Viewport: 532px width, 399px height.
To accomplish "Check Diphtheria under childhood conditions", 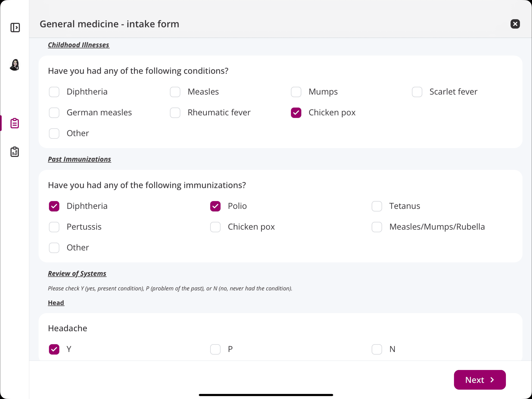I will pyautogui.click(x=54, y=92).
